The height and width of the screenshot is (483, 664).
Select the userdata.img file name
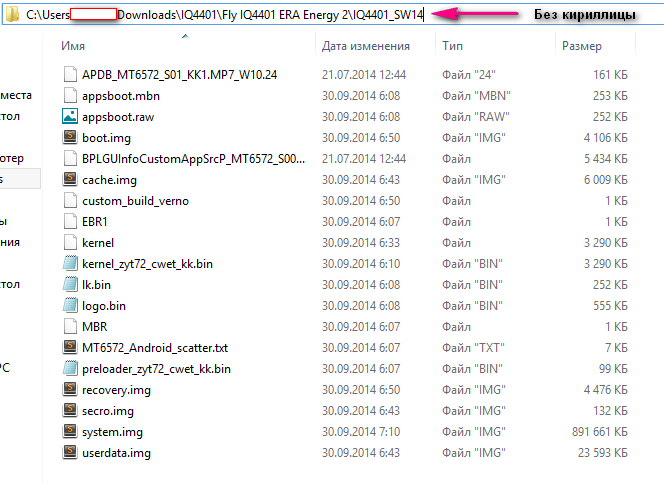tap(116, 453)
